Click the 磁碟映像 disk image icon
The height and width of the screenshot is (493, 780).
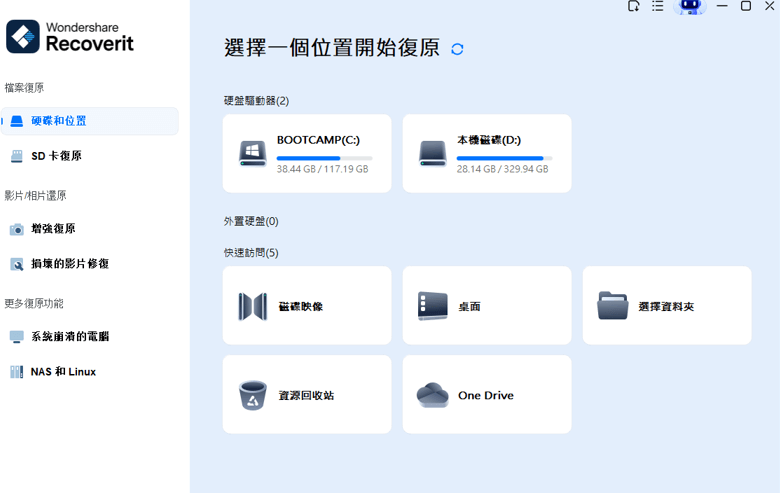(x=253, y=306)
